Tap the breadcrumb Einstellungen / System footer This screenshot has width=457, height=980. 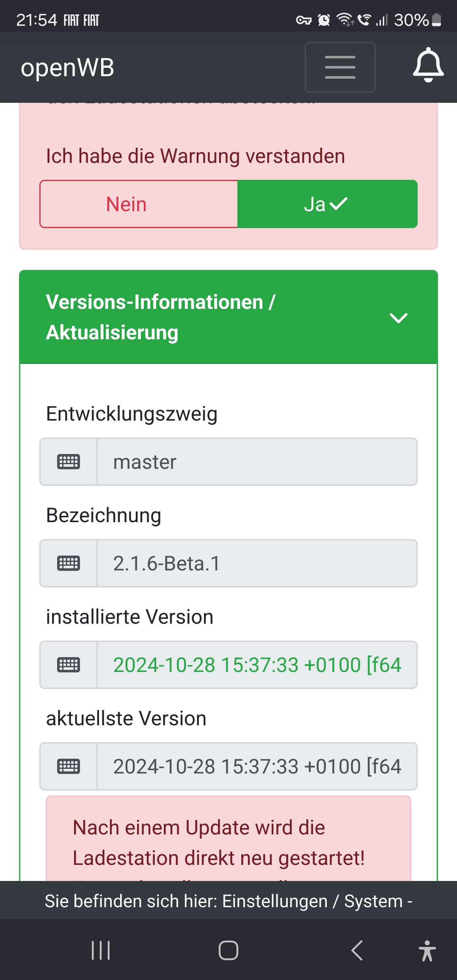(228, 901)
